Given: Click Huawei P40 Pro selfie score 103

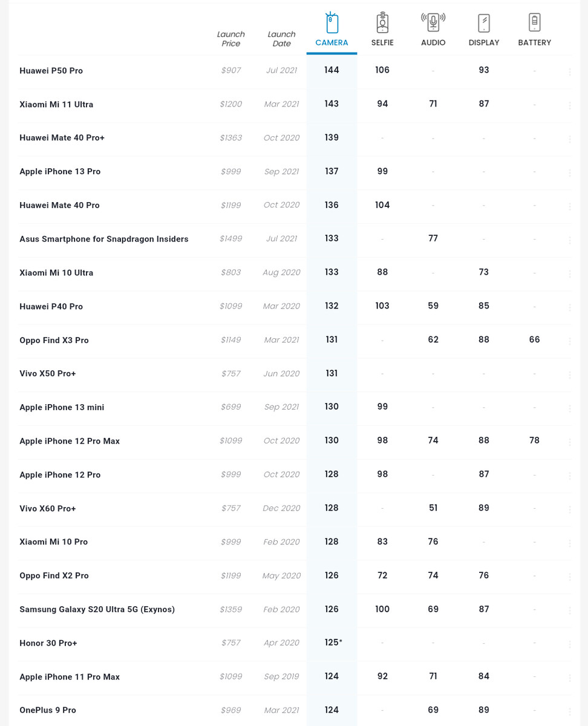Looking at the screenshot, I should click(382, 306).
